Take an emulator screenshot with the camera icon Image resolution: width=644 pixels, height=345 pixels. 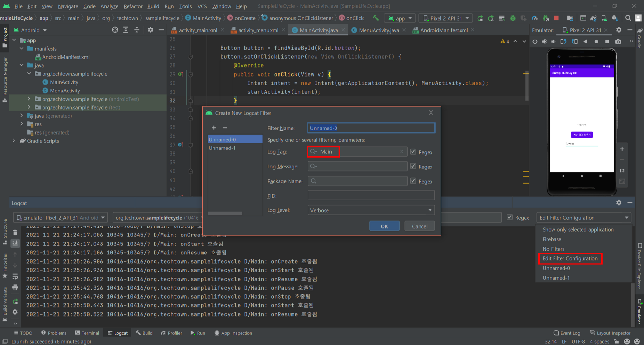pos(618,41)
